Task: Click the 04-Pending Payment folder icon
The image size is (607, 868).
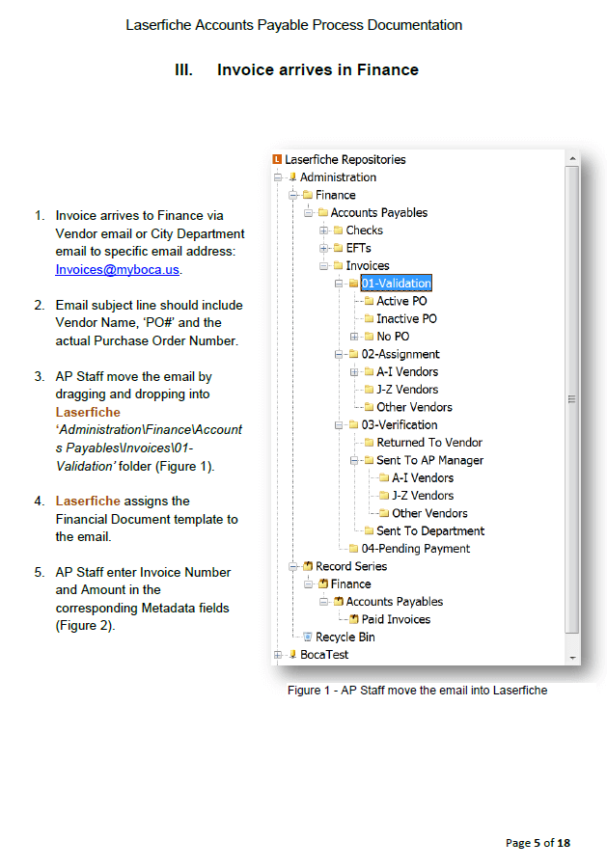Action: pos(353,549)
